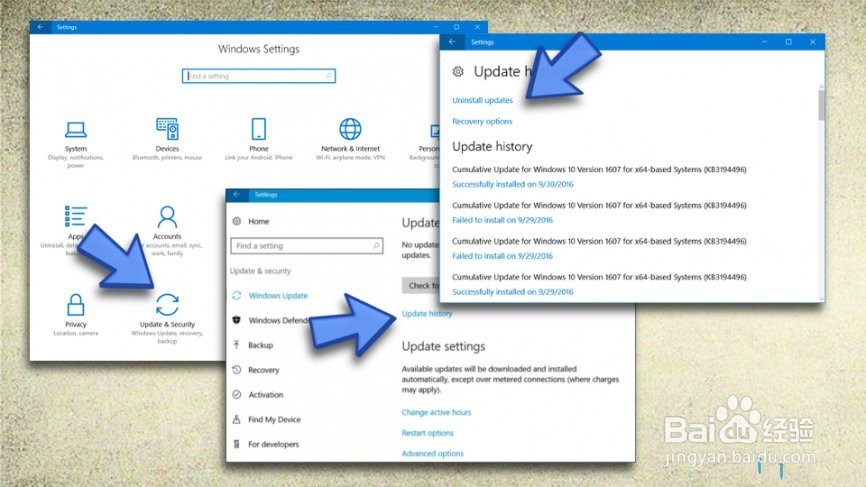Click Uninstall updates link
Screen dimensions: 866x487
[482, 100]
